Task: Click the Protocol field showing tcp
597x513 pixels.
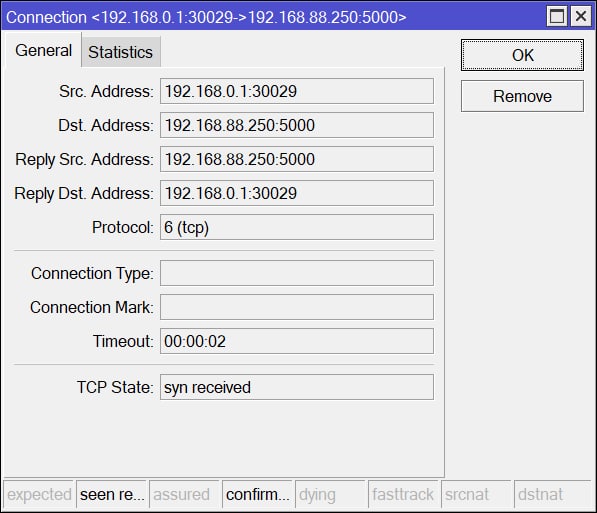Action: [297, 227]
